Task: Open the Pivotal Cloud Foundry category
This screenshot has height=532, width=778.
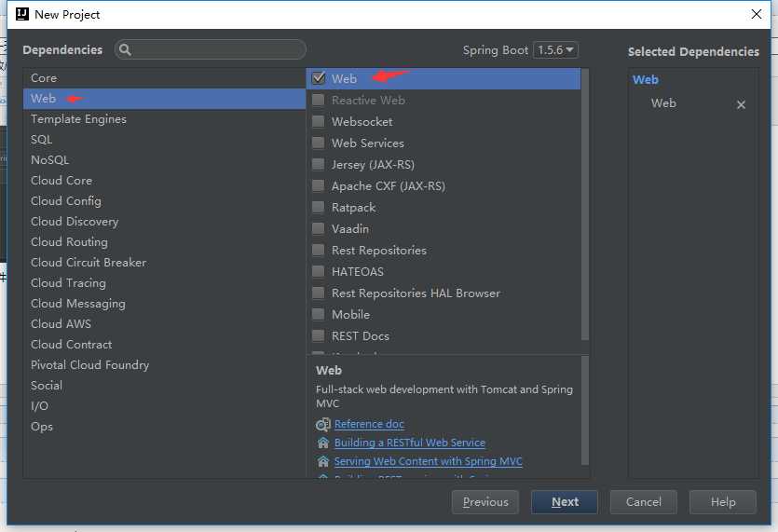Action: pyautogui.click(x=164, y=364)
